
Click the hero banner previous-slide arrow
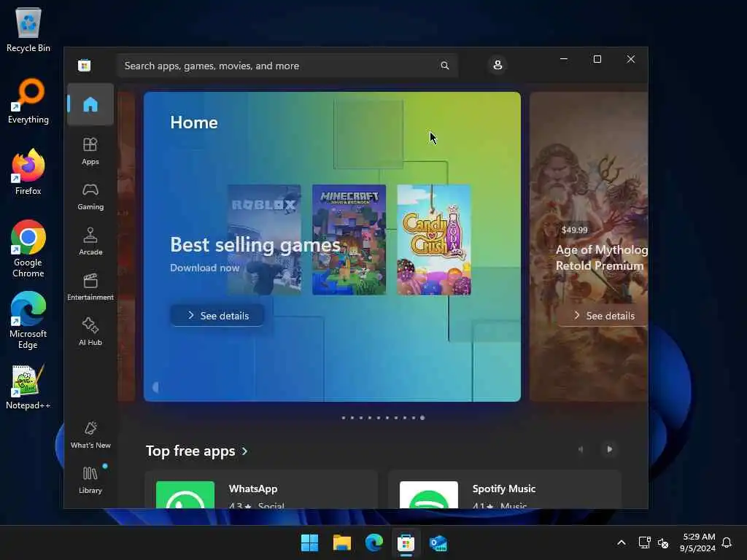pyautogui.click(x=155, y=387)
